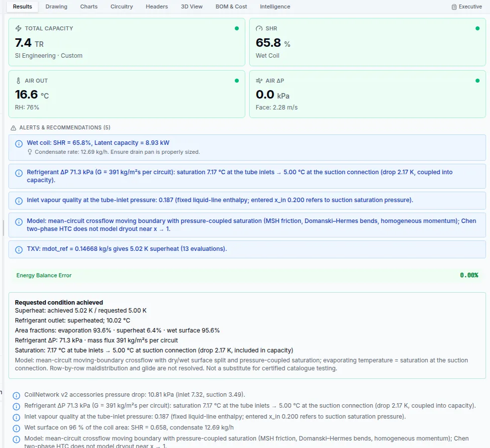Go to the Circuitry tab
Viewport: 490px width, 448px height.
pyautogui.click(x=121, y=6)
